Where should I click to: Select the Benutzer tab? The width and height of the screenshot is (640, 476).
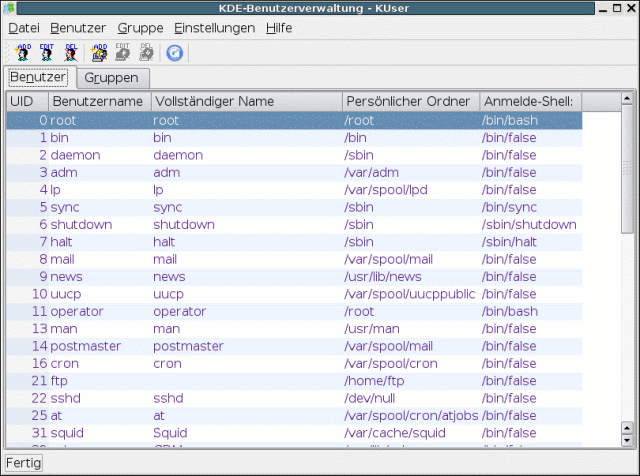click(38, 76)
